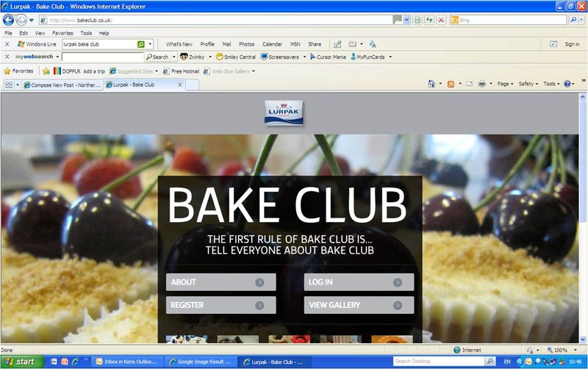Open Calendar on Windows Live toolbar
Screen dimensions: 588x369
coord(272,44)
